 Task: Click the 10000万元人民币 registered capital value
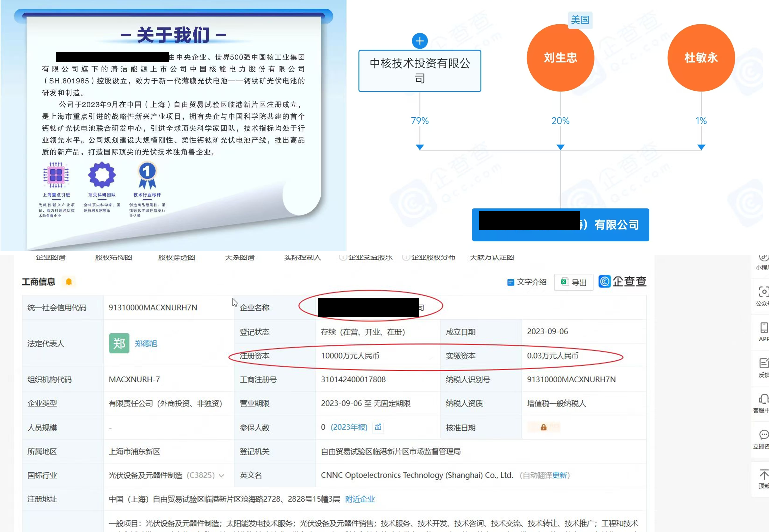coord(350,356)
